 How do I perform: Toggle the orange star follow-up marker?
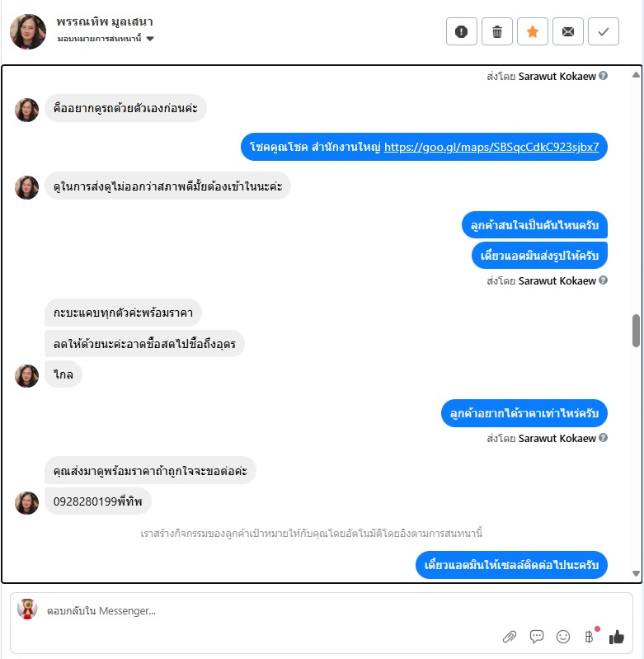point(532,31)
